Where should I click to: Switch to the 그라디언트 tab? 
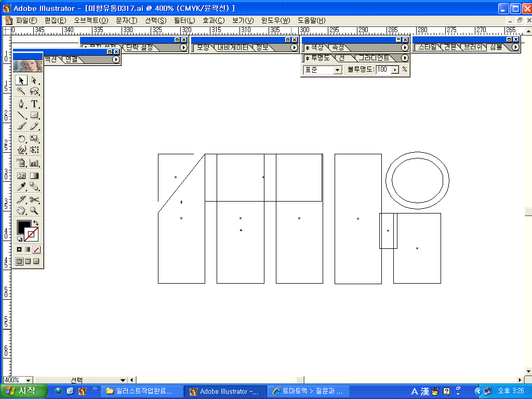(x=373, y=58)
